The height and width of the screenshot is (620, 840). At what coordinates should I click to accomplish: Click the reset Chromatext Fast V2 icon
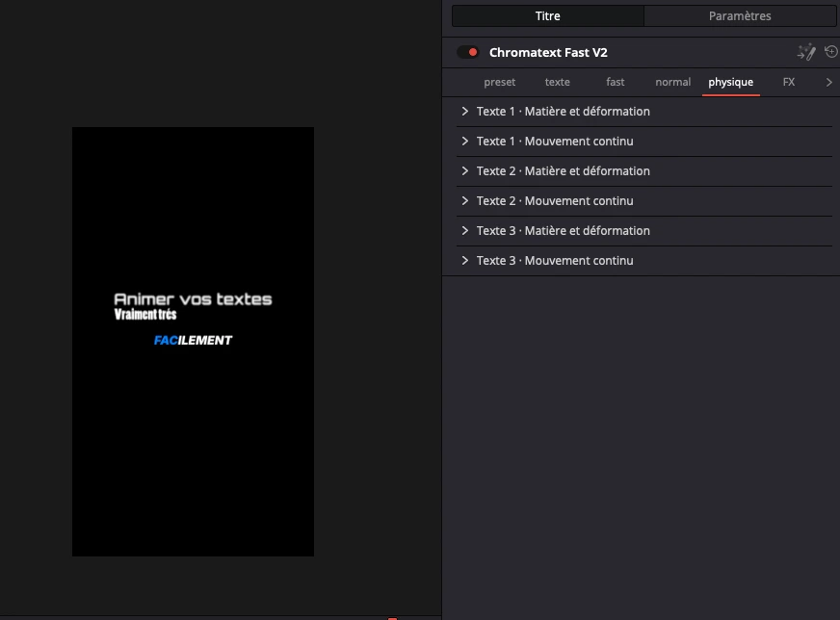[831, 52]
